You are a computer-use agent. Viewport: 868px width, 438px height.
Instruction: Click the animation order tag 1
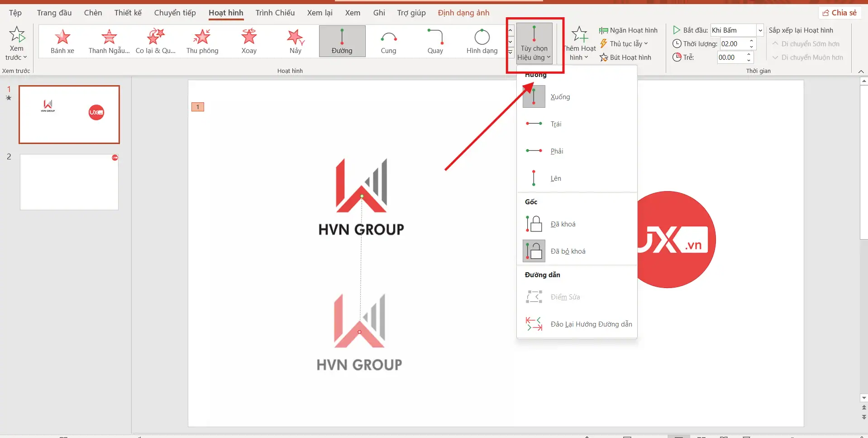coord(198,107)
